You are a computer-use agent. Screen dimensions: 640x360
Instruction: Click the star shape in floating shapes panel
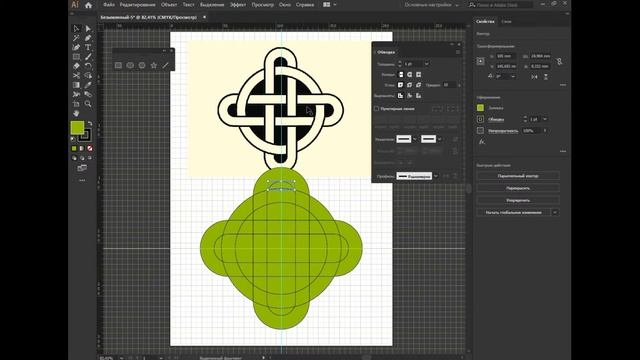coord(154,65)
